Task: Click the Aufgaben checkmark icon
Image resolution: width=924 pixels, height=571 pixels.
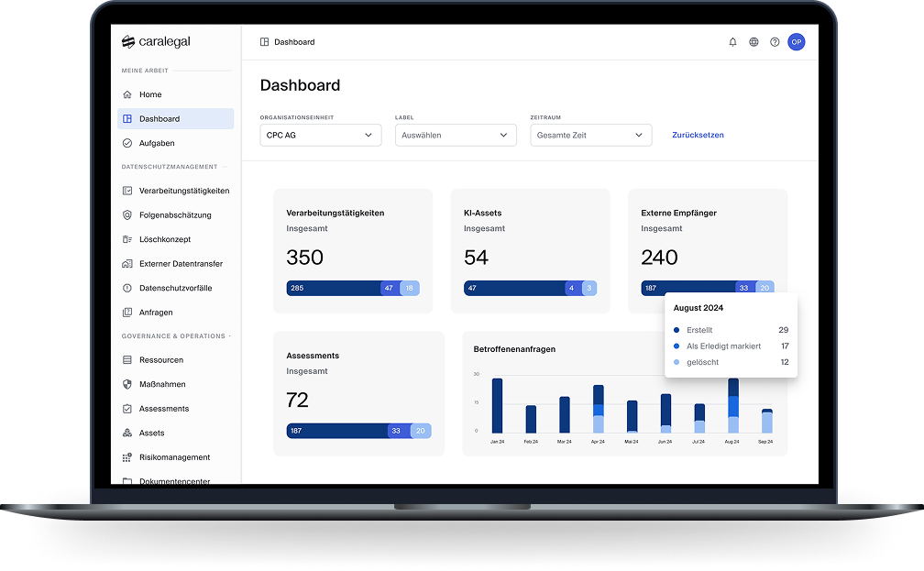Action: click(x=127, y=143)
